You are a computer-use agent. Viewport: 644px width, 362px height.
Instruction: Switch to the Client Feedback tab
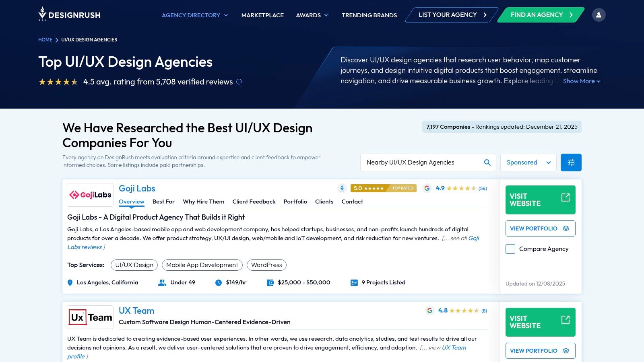point(254,202)
